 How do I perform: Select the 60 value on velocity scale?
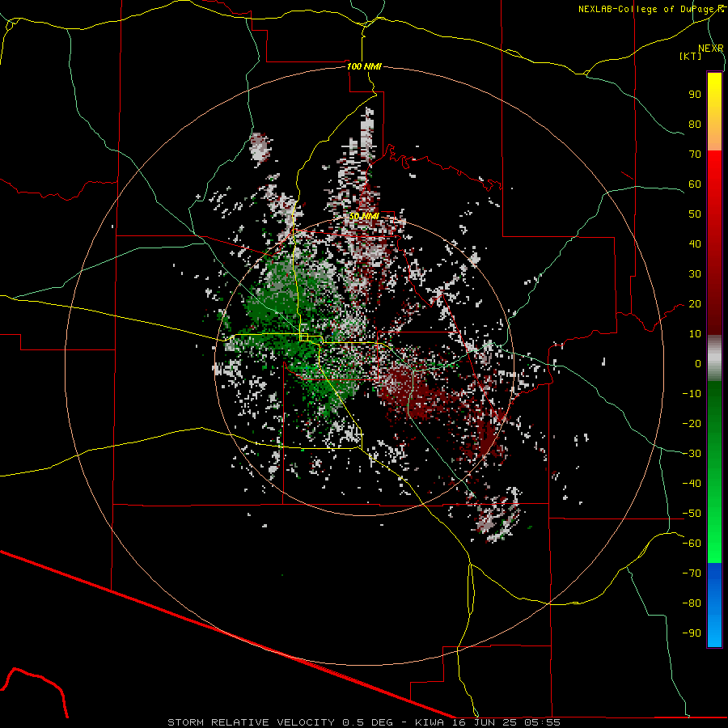695,184
